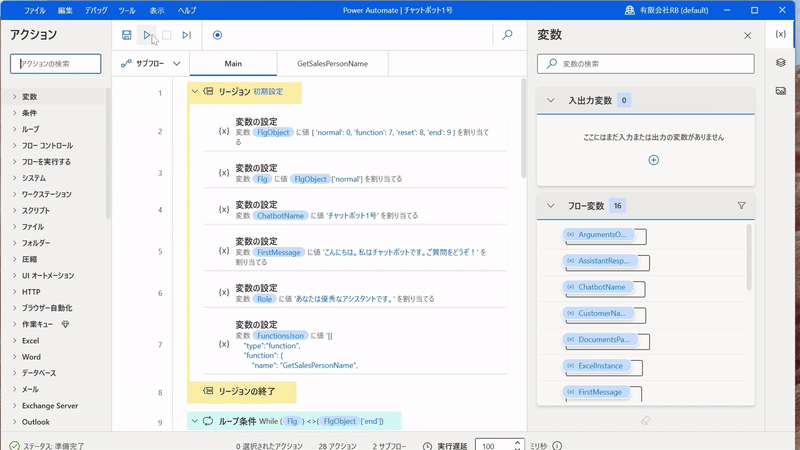Open the UI elements layers icon
The height and width of the screenshot is (450, 800).
tap(781, 62)
